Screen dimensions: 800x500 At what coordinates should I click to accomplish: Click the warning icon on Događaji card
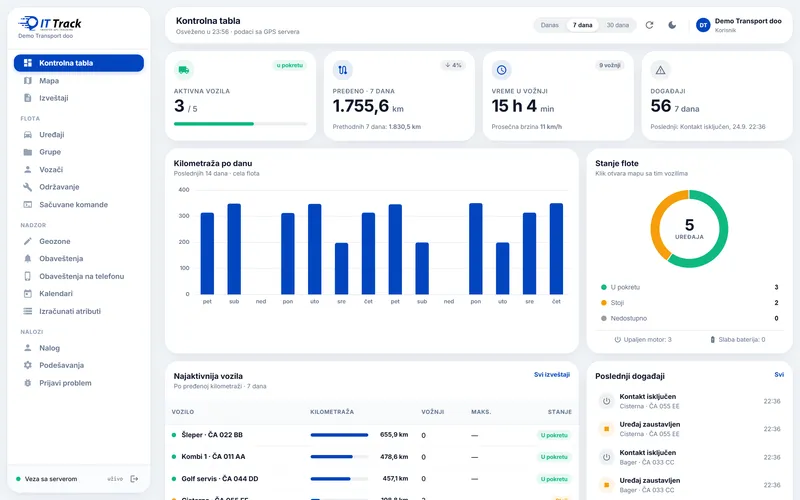660,70
